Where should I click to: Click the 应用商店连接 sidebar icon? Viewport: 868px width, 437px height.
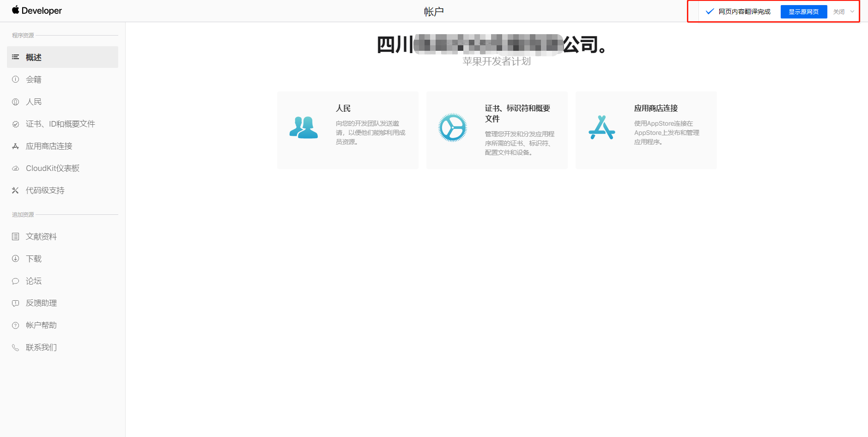pyautogui.click(x=15, y=146)
